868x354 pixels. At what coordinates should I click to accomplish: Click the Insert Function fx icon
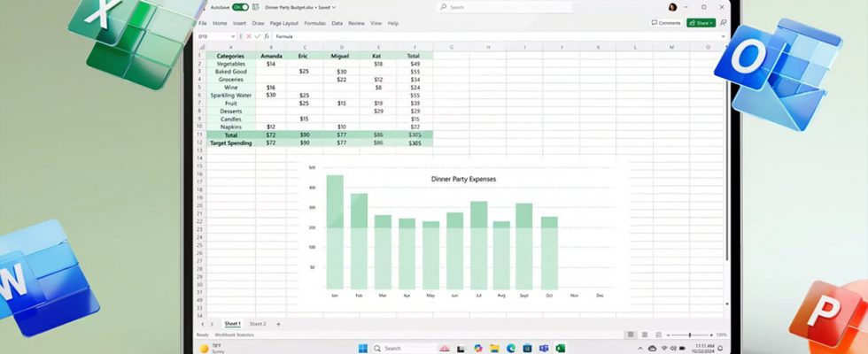pos(266,36)
